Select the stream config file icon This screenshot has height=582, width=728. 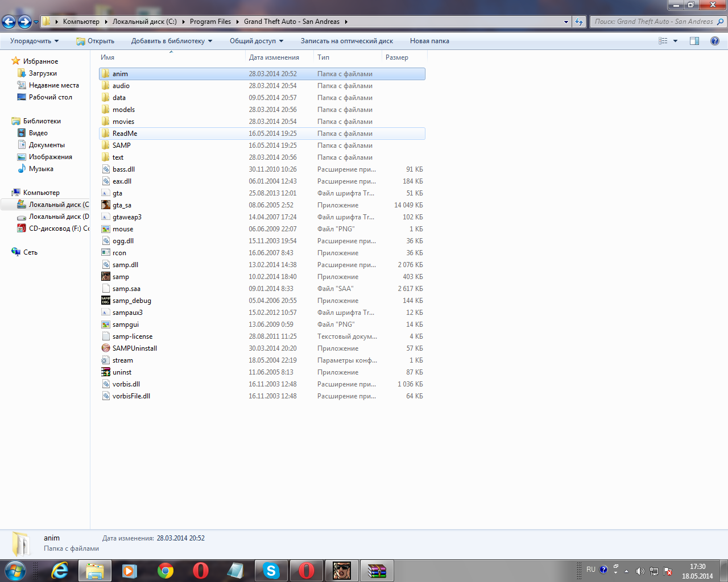click(106, 360)
